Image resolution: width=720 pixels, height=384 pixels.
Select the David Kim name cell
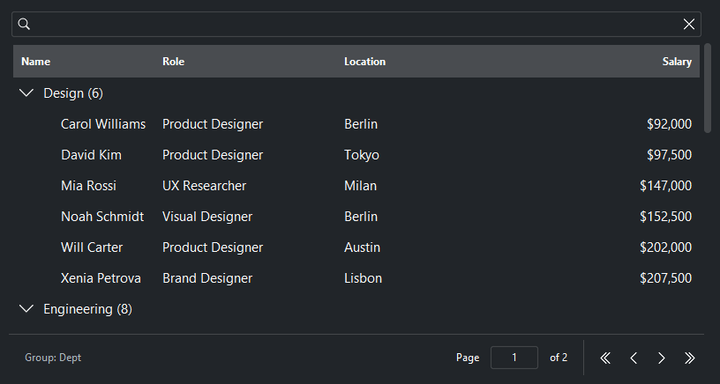(91, 155)
